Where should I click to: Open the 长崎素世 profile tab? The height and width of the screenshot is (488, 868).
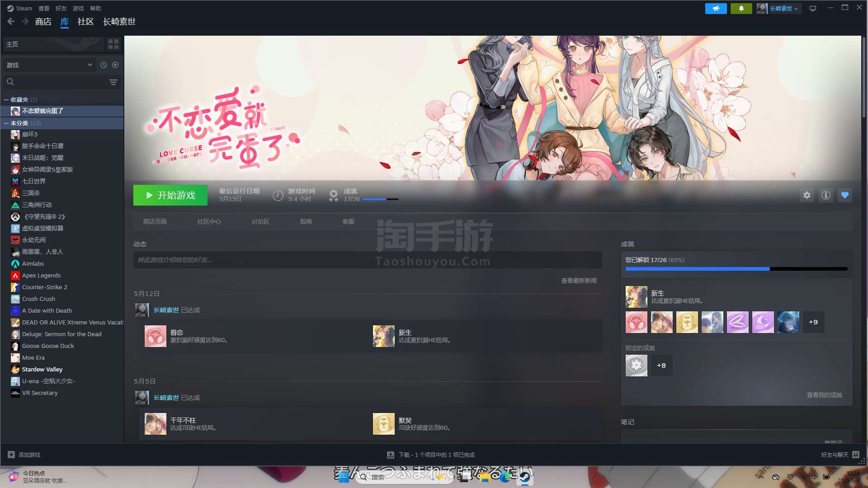pos(119,22)
